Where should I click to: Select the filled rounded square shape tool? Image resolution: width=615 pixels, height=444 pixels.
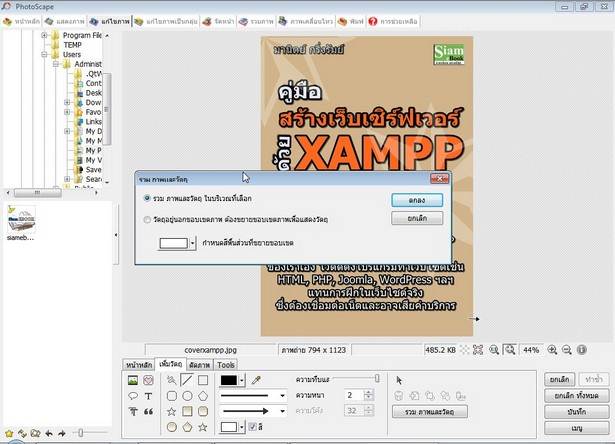click(203, 411)
